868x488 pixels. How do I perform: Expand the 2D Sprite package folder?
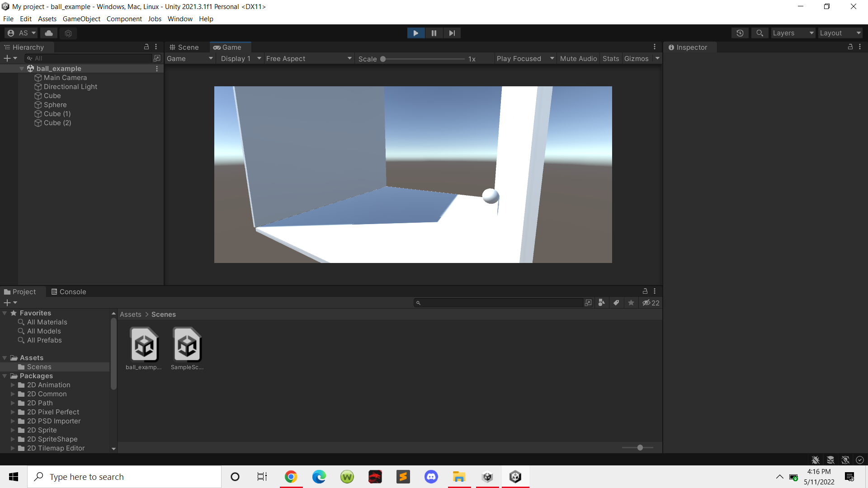tap(13, 430)
